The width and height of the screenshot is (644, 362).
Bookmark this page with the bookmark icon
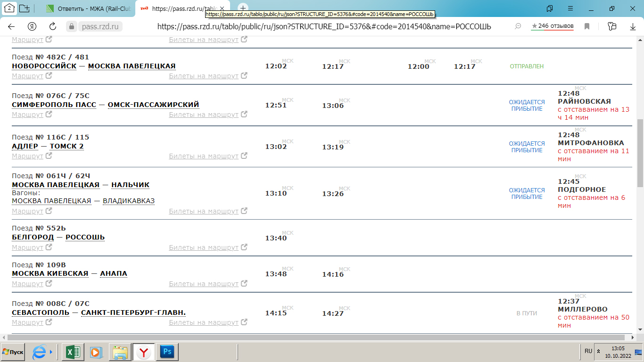pos(587,27)
